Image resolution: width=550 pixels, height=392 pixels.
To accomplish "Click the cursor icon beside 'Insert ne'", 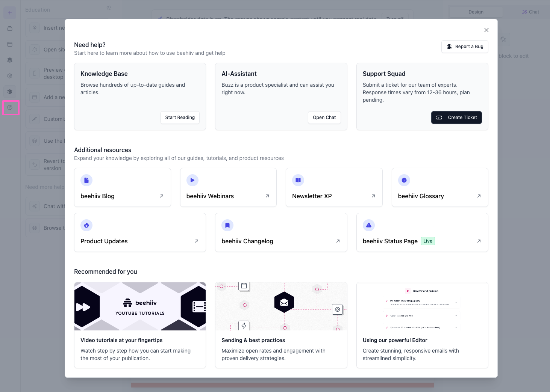I will (x=35, y=28).
